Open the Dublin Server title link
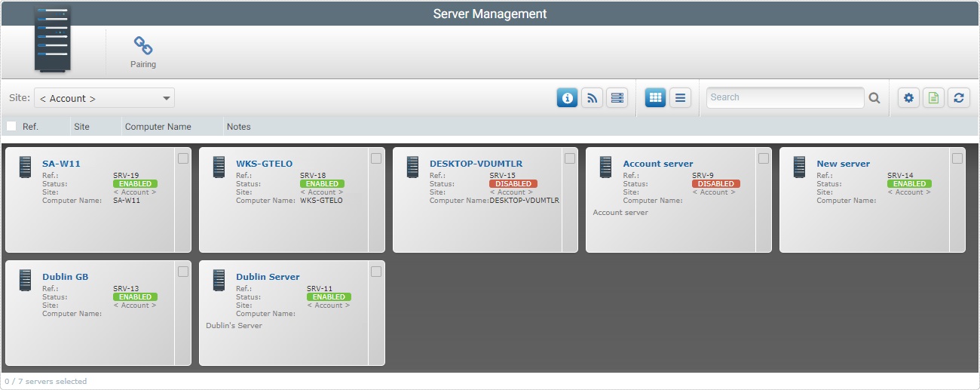980x390 pixels. click(268, 277)
